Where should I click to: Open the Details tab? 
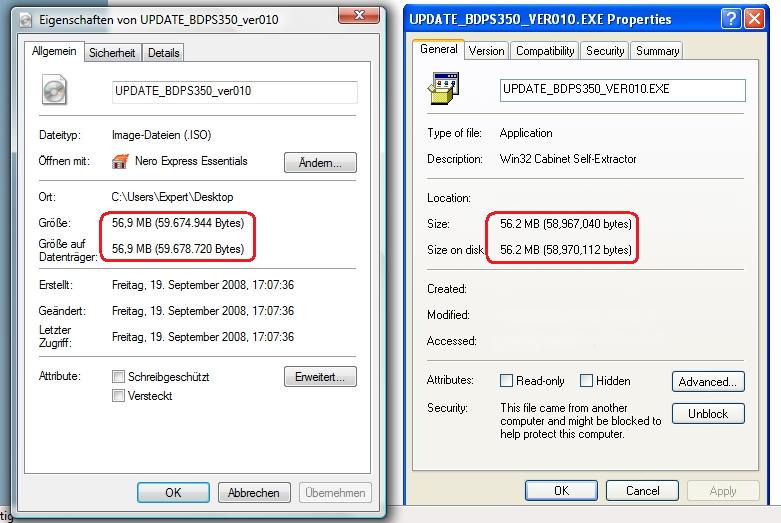click(x=163, y=53)
